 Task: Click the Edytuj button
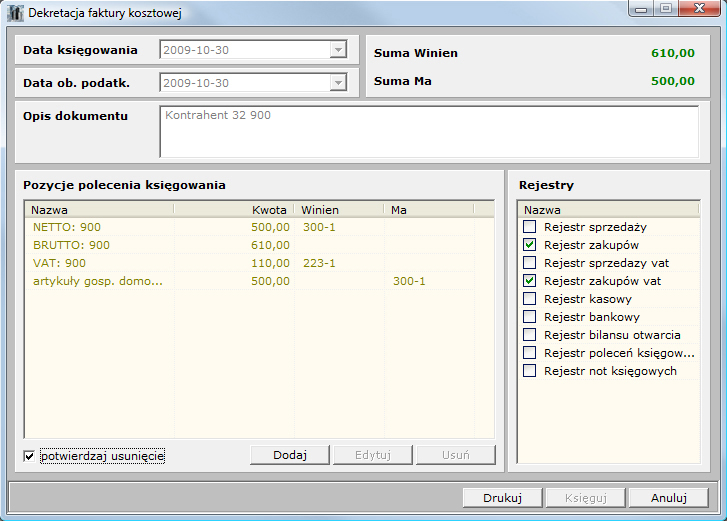coord(373,455)
